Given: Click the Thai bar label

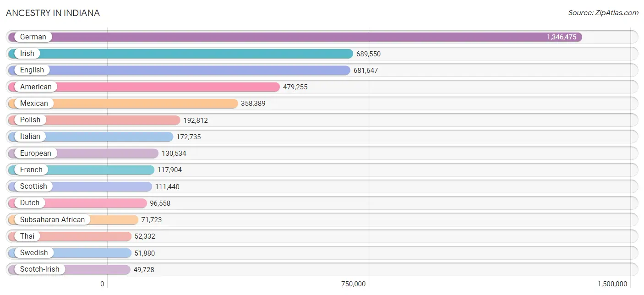Looking at the screenshot, I should (x=27, y=236).
